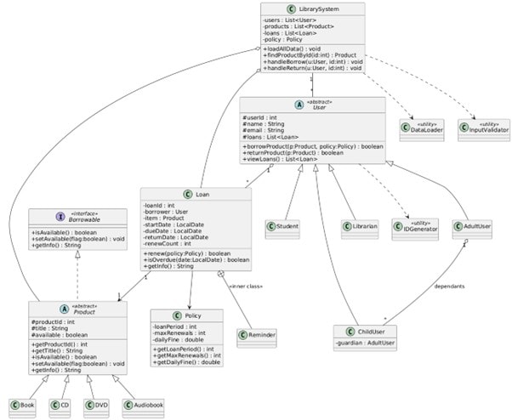Select the '-borrower : User' attribute
512x420 pixels.
click(166, 212)
